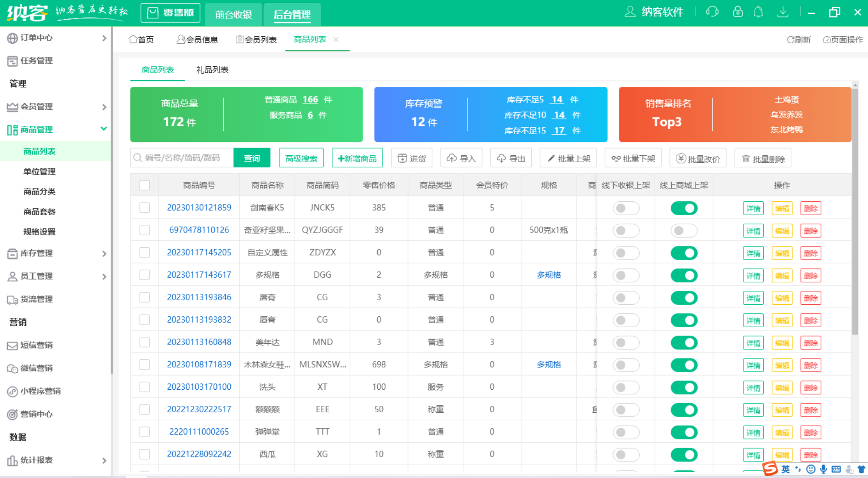Open product link 20230130121859

199,208
